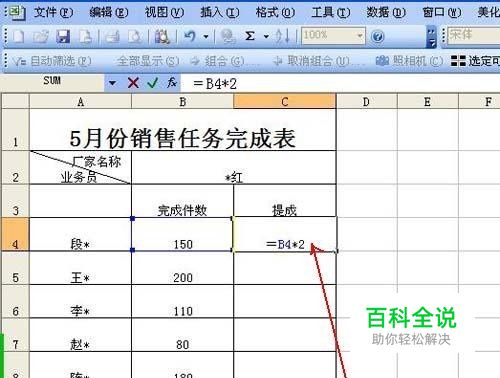Screen dimensions: 500x378
Task: Open the 编辑(E) menu
Action: (x=109, y=12)
